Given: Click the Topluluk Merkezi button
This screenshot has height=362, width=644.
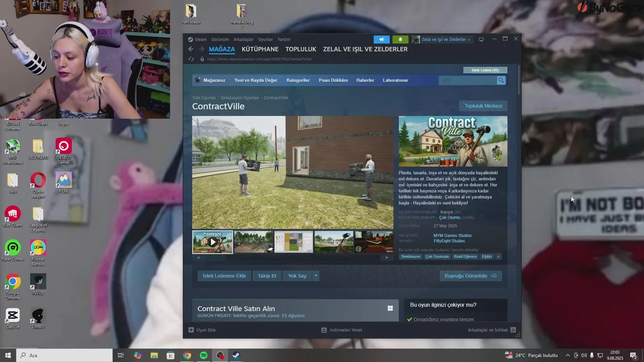Looking at the screenshot, I should point(483,106).
